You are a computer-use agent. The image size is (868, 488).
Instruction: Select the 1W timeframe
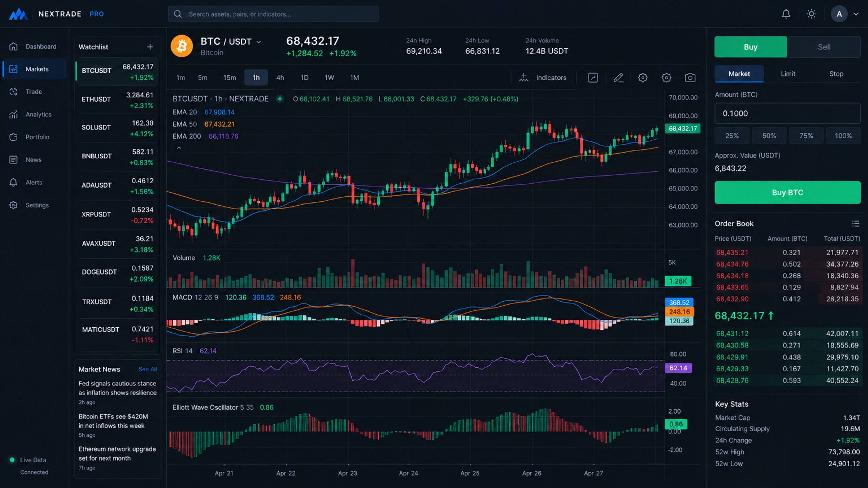coord(329,78)
